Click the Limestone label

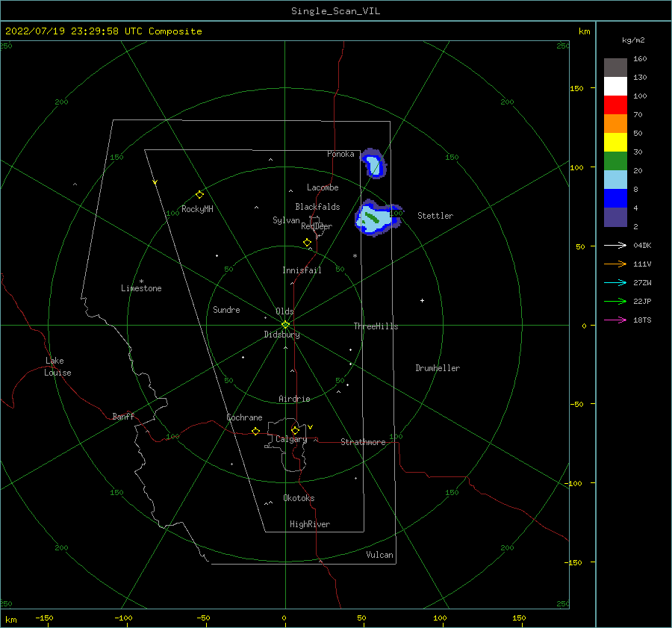click(x=141, y=288)
